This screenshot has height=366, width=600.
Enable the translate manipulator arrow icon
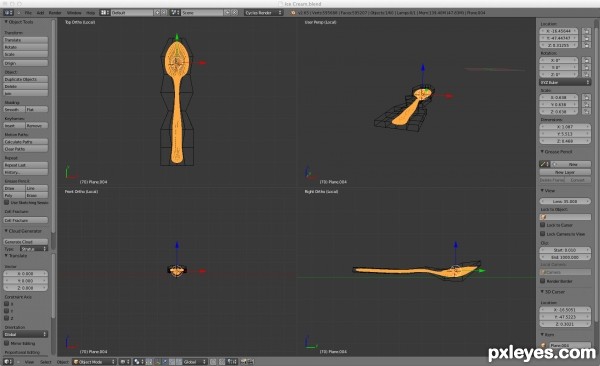click(165, 361)
